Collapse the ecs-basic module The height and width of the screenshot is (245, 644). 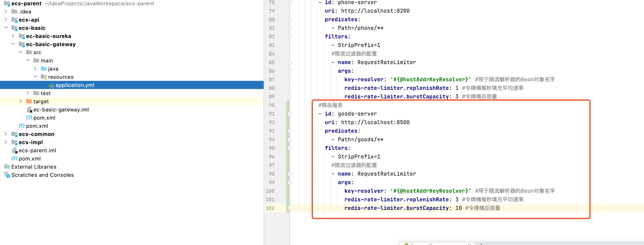(6, 28)
